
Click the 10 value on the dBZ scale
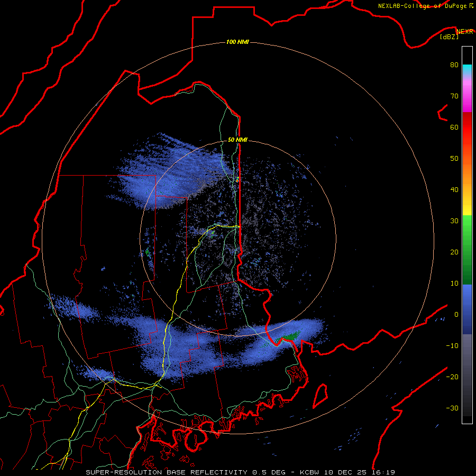click(x=454, y=283)
